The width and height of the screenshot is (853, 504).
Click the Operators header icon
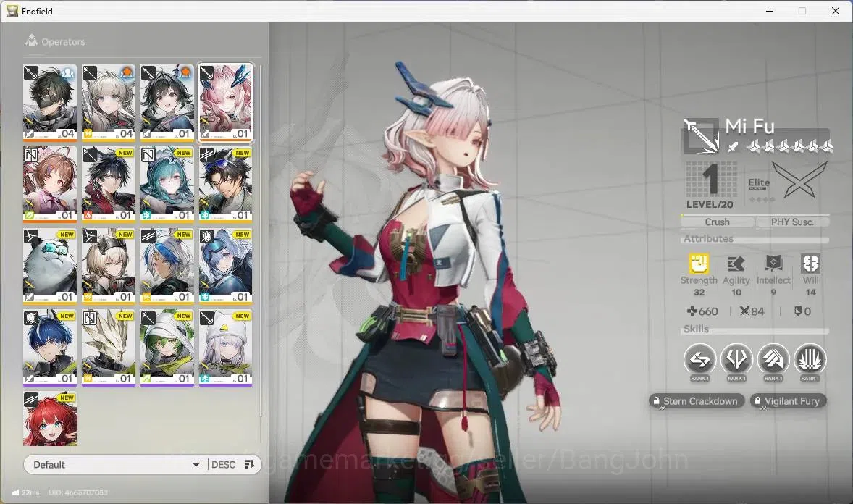[32, 41]
